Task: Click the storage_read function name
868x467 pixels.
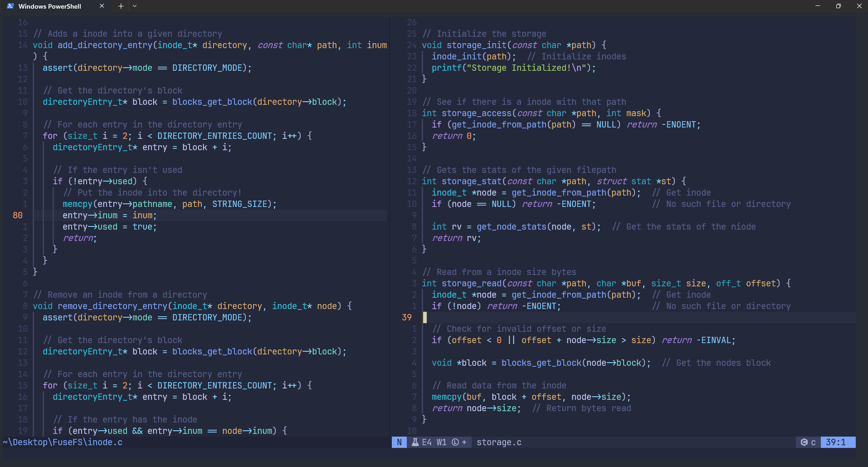Action: tap(472, 283)
